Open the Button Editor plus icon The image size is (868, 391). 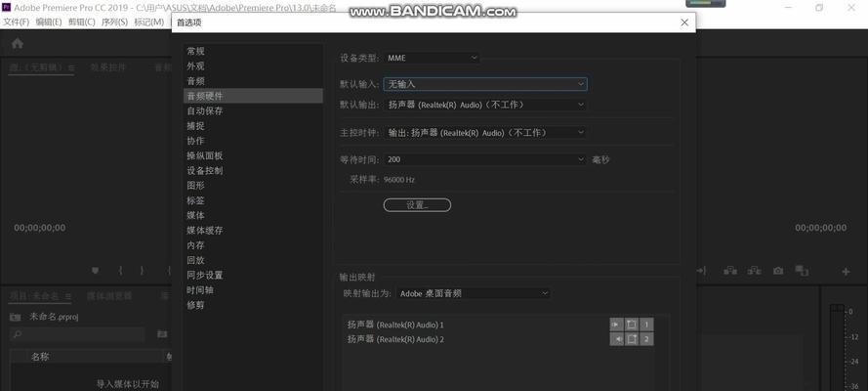click(846, 272)
